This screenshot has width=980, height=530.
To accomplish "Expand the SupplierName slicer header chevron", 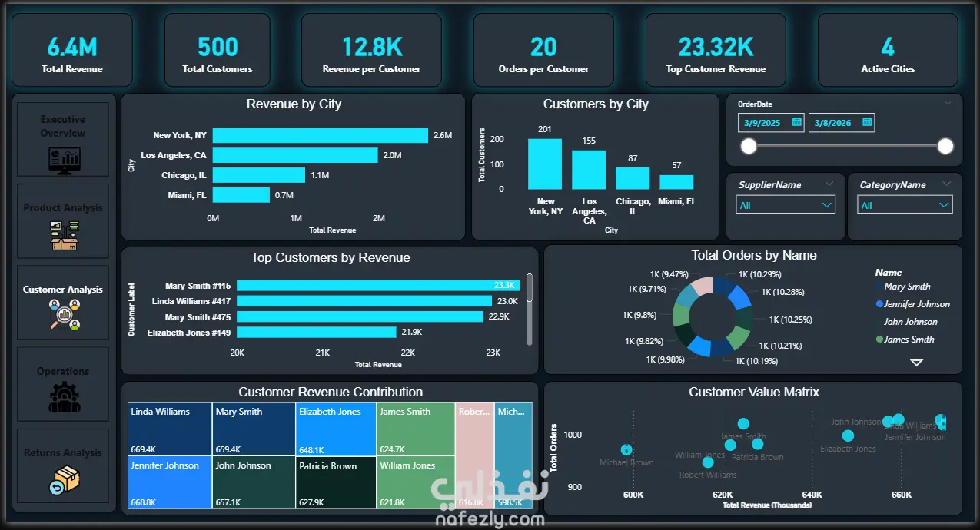I will [829, 184].
